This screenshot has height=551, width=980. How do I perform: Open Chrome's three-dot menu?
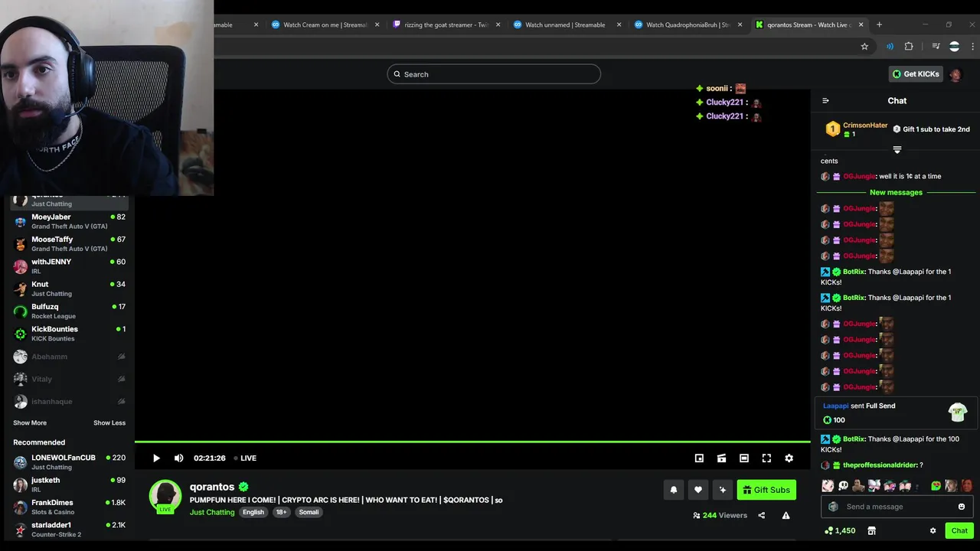click(971, 46)
